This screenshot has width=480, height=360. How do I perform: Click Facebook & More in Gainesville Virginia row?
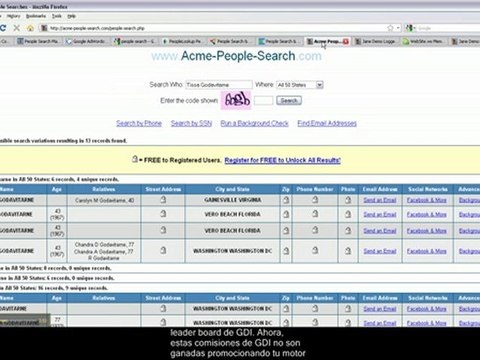tap(427, 200)
